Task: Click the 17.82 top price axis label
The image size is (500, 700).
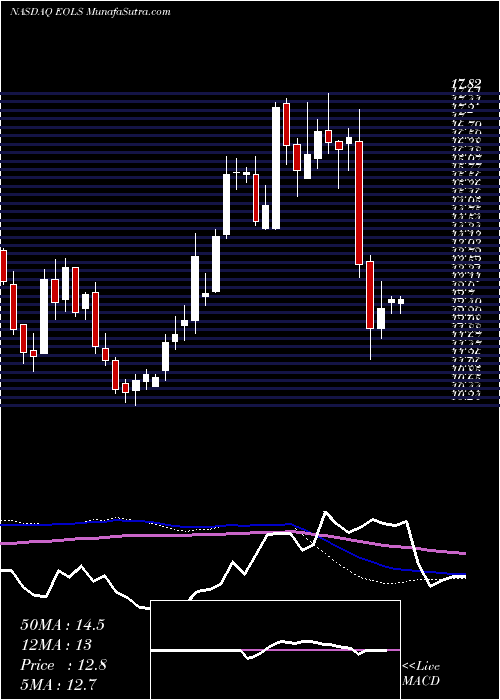Action: point(466,83)
